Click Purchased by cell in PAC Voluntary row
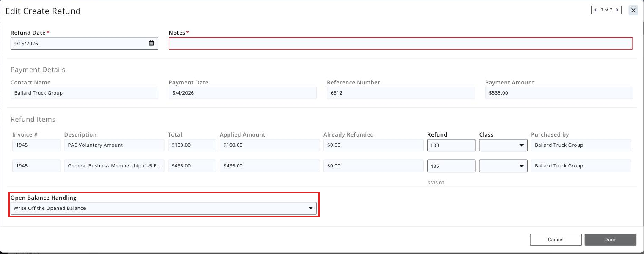Image resolution: width=644 pixels, height=254 pixels. click(x=581, y=145)
